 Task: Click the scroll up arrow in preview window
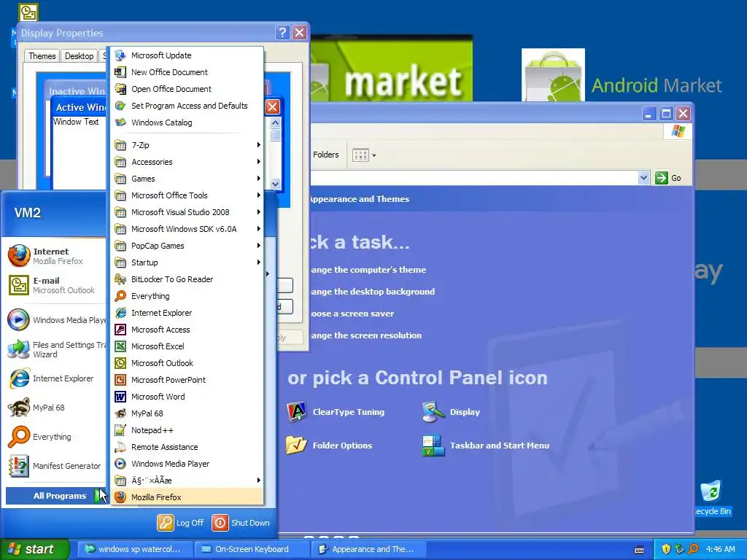coord(275,122)
